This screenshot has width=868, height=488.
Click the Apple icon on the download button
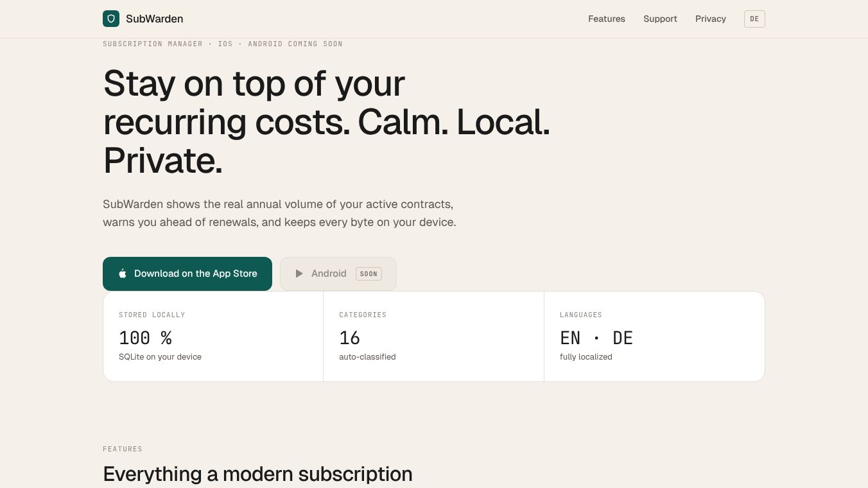[x=123, y=274]
